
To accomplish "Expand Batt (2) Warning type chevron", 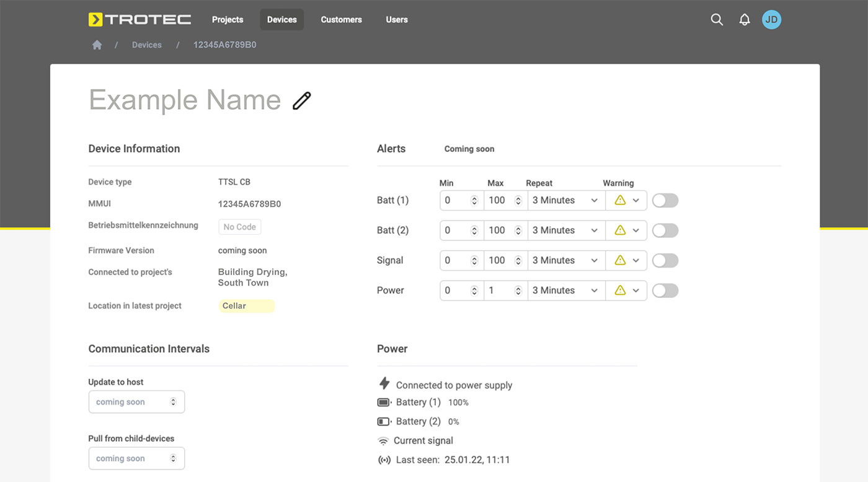I will click(635, 230).
